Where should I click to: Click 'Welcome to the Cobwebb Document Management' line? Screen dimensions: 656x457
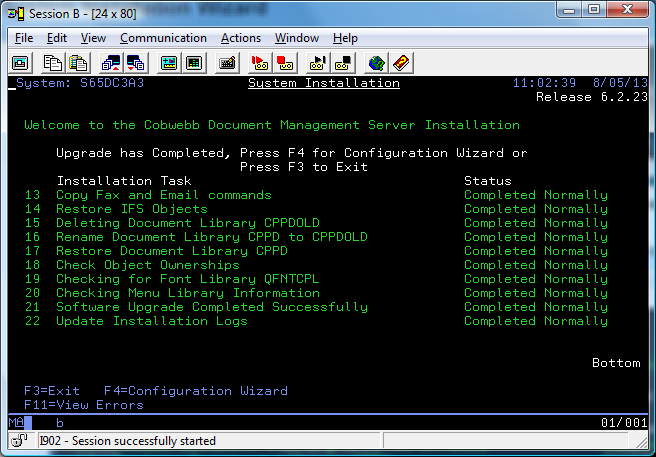click(272, 125)
